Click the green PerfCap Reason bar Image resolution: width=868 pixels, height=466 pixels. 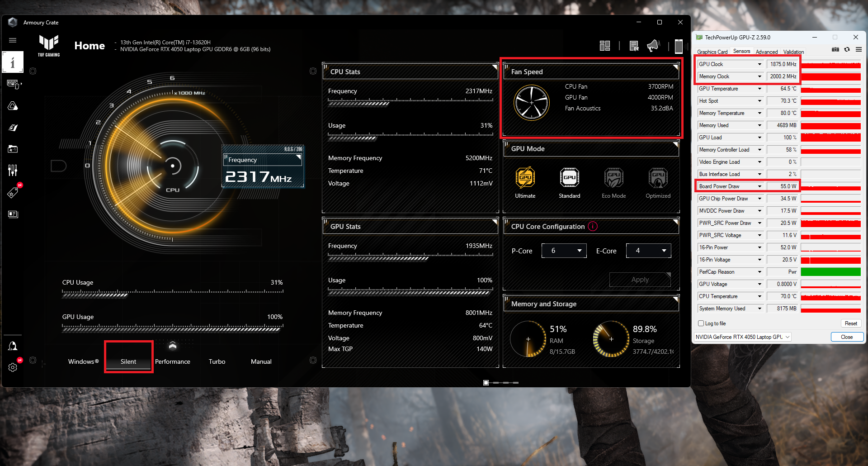pyautogui.click(x=830, y=272)
